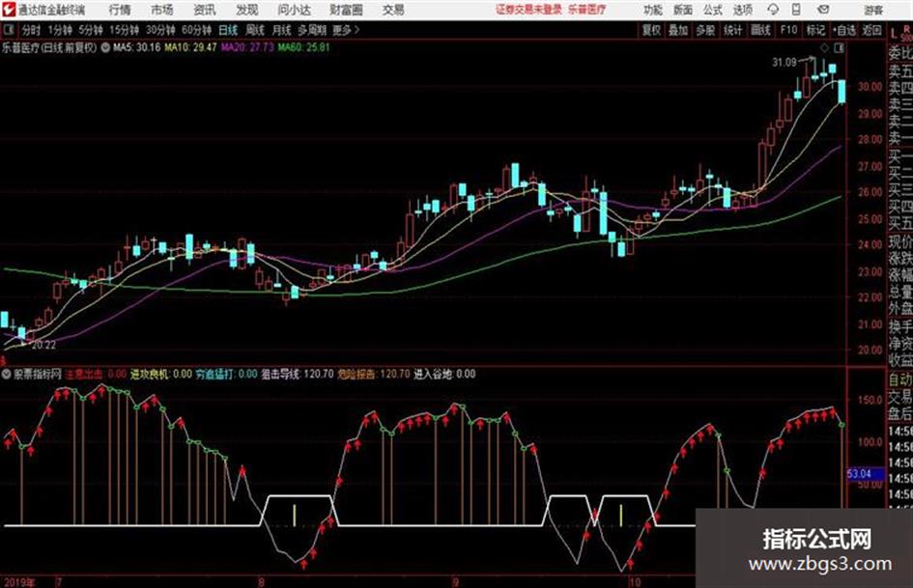Select the 5分钟 period
Viewport: 913px width, 588px height.
[91, 30]
